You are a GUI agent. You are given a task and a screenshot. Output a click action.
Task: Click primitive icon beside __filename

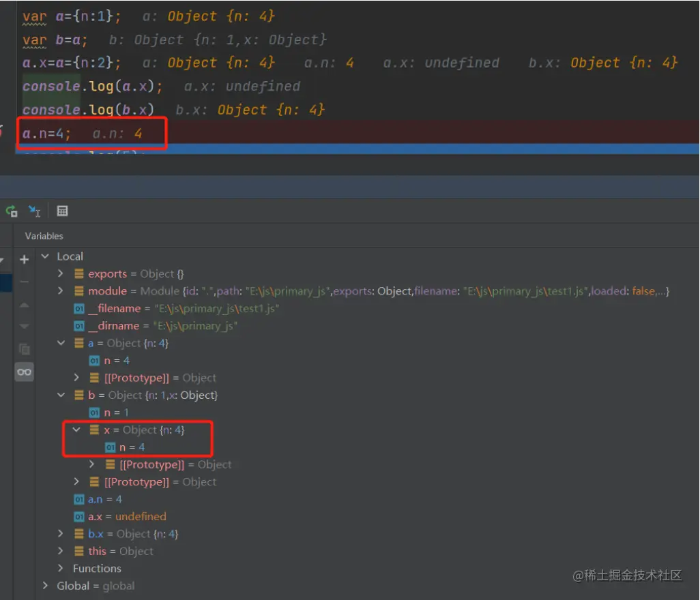click(x=79, y=308)
